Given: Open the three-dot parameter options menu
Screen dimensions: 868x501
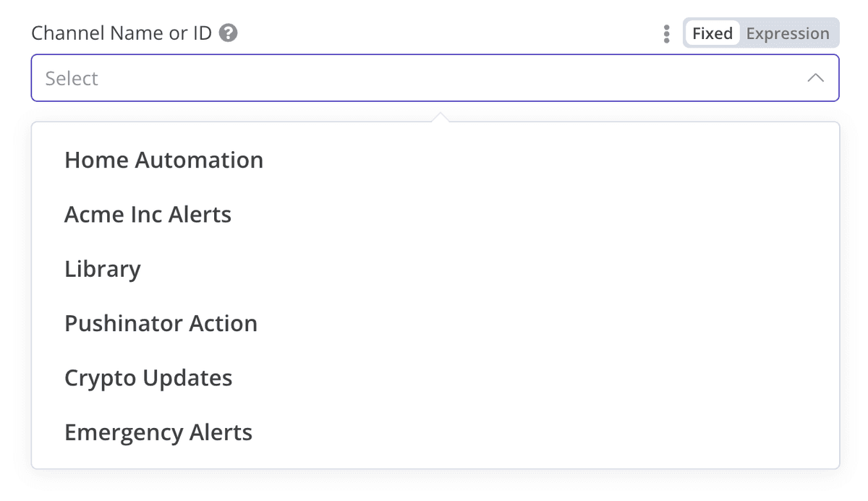Looking at the screenshot, I should [x=666, y=34].
